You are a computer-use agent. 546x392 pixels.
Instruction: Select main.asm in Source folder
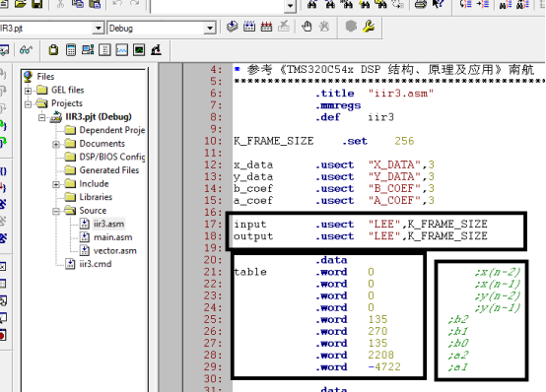tap(112, 237)
